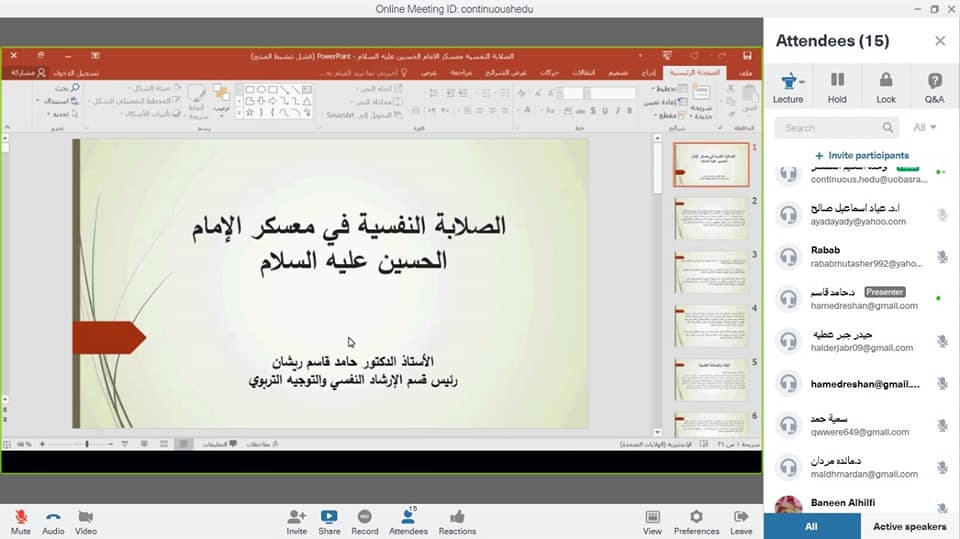960x539 pixels.
Task: Expand the Leave meeting menu
Action: [x=741, y=517]
